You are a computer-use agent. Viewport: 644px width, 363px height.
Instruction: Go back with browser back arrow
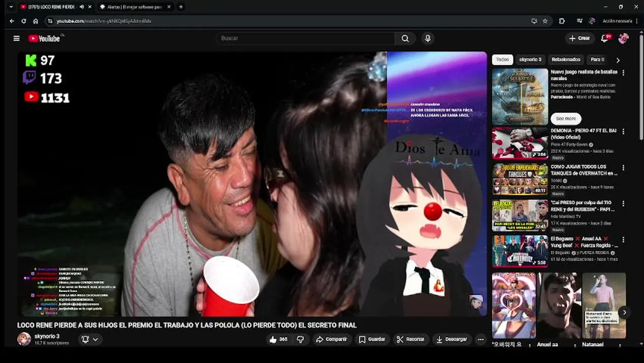(12, 21)
